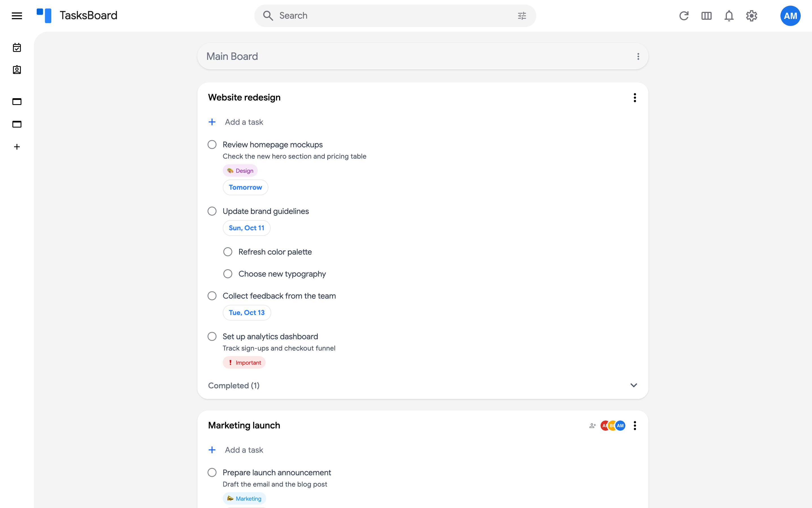This screenshot has width=812, height=508.
Task: Click the Marketing label tag
Action: click(x=244, y=499)
